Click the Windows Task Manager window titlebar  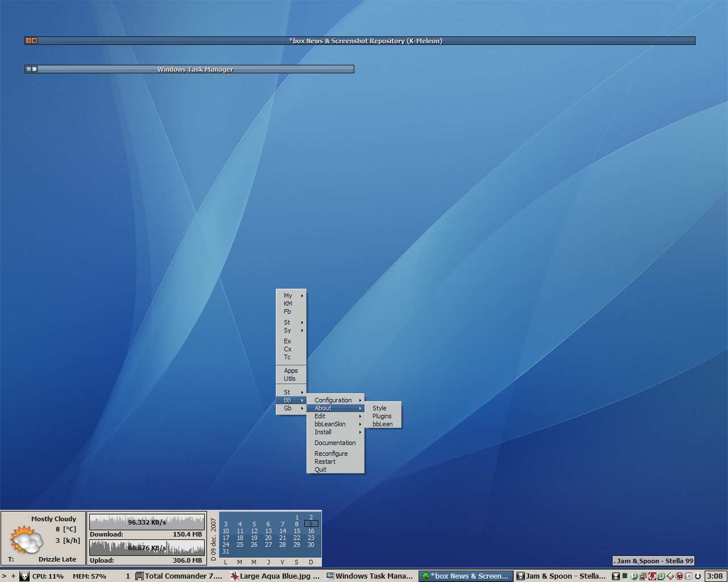(x=189, y=69)
